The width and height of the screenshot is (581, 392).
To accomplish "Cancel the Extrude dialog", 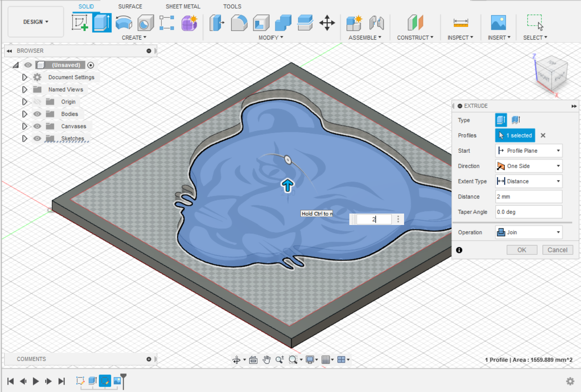I will tap(557, 250).
